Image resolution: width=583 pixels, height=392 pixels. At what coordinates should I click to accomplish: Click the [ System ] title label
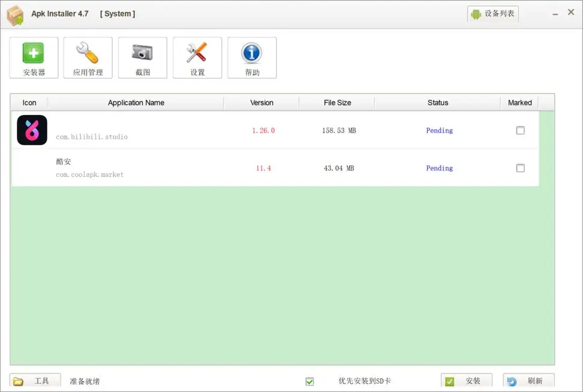(118, 14)
